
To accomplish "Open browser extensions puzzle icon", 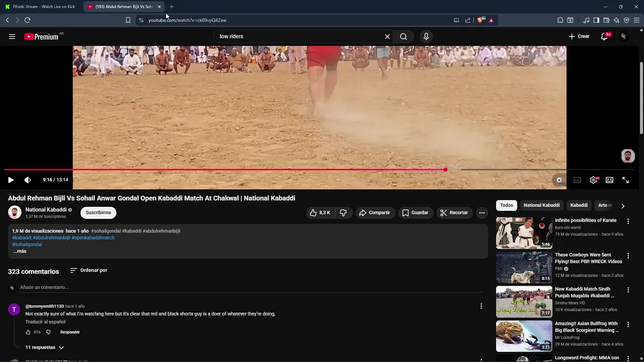I will point(560,20).
